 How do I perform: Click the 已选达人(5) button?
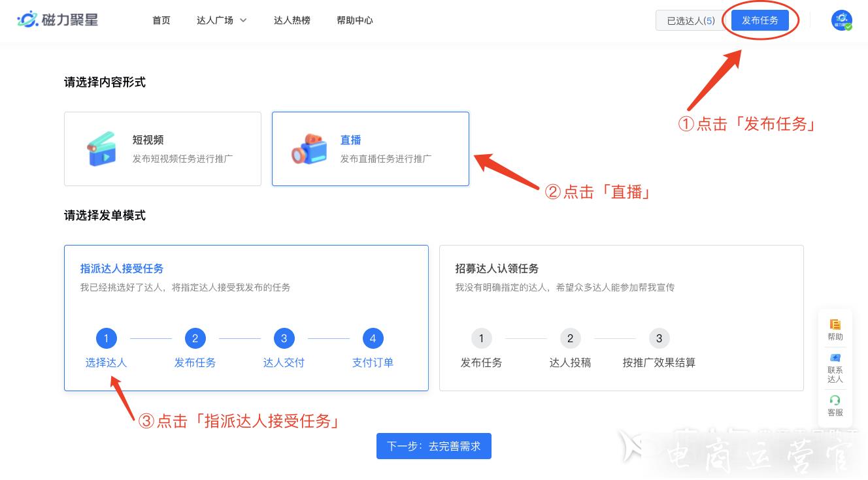click(x=691, y=20)
